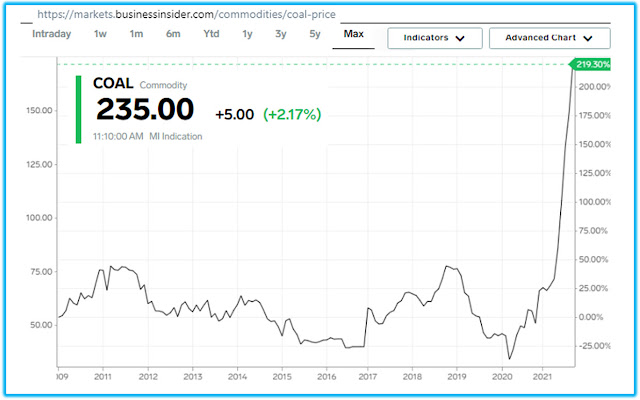Click the 11:10:00 AM timestamp

tap(118, 136)
